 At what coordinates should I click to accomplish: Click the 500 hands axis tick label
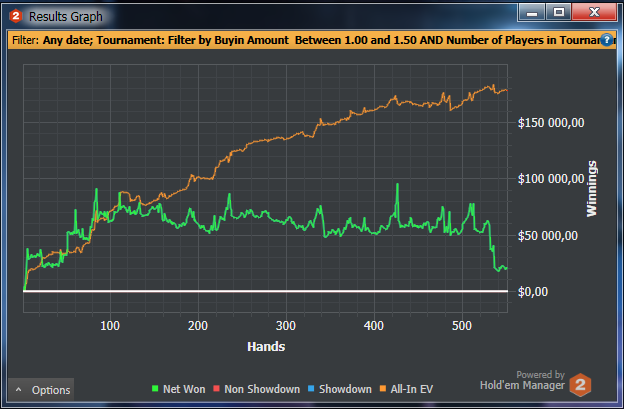(462, 326)
